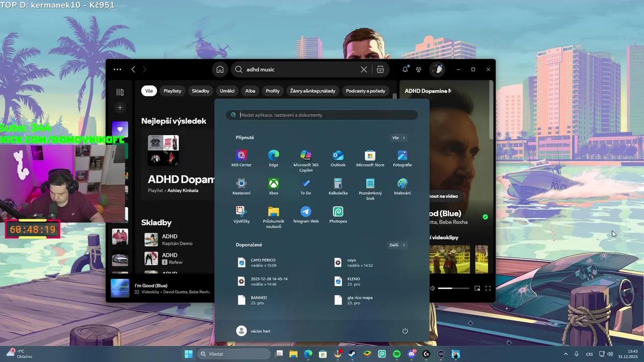Open Spotify profile avatar menu
This screenshot has height=362, width=644.
pyautogui.click(x=437, y=69)
